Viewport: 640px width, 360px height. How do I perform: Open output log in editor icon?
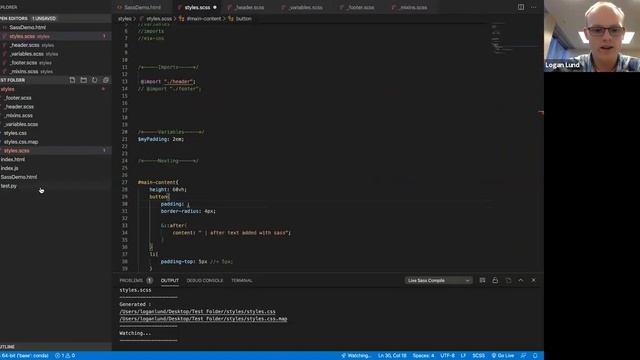tap(508, 280)
